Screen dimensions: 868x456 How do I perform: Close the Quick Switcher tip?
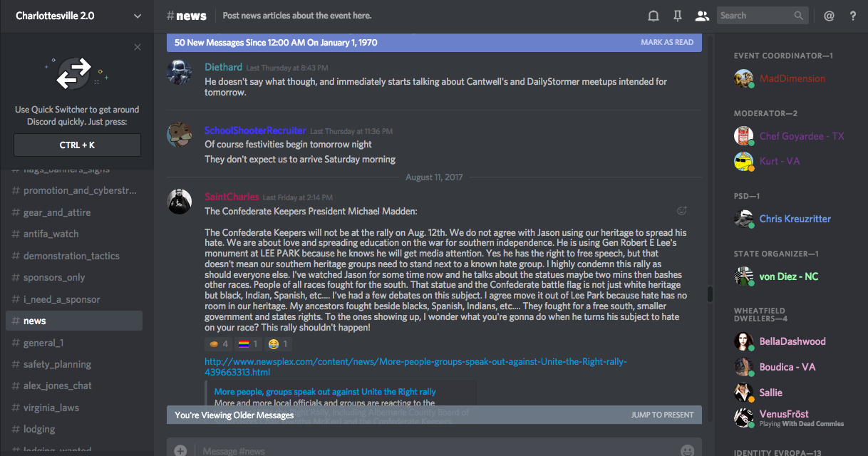point(138,47)
